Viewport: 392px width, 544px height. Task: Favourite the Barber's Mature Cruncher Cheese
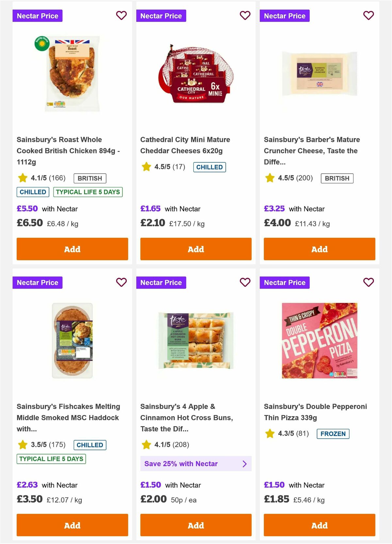[368, 15]
